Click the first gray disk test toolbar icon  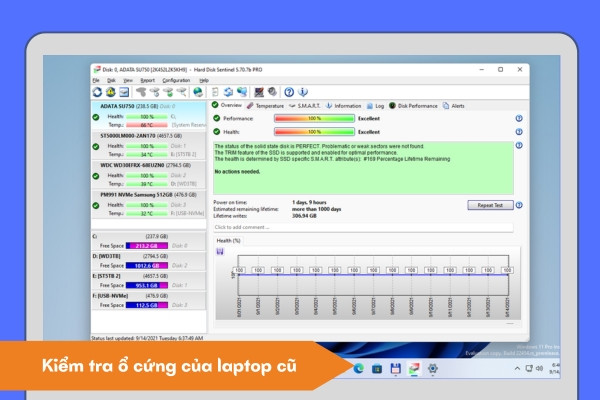point(141,92)
